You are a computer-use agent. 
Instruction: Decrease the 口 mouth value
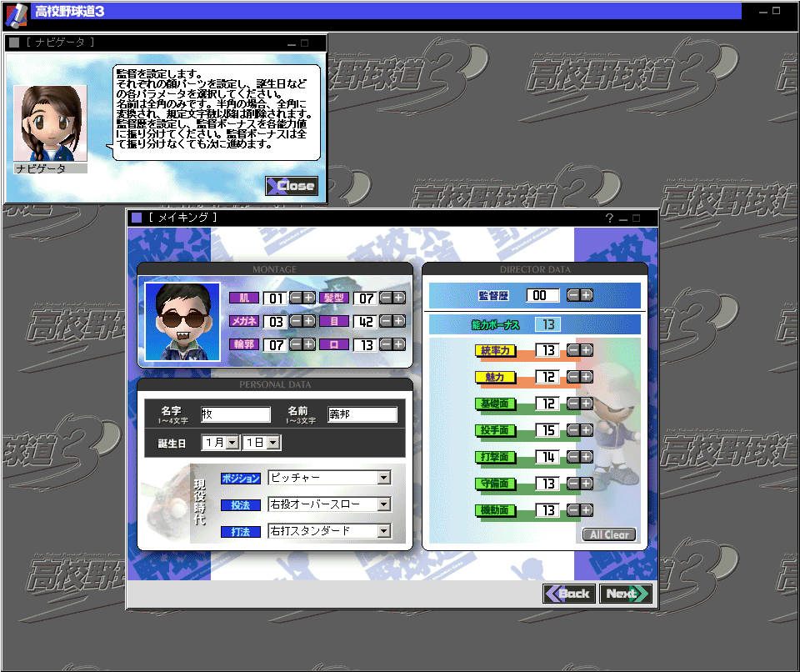(x=386, y=344)
